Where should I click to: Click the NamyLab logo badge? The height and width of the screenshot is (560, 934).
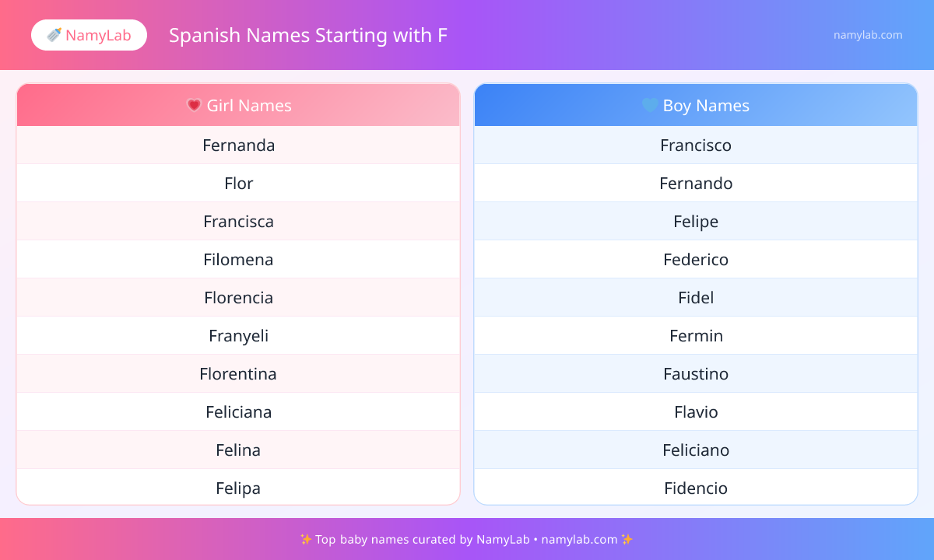click(x=89, y=35)
